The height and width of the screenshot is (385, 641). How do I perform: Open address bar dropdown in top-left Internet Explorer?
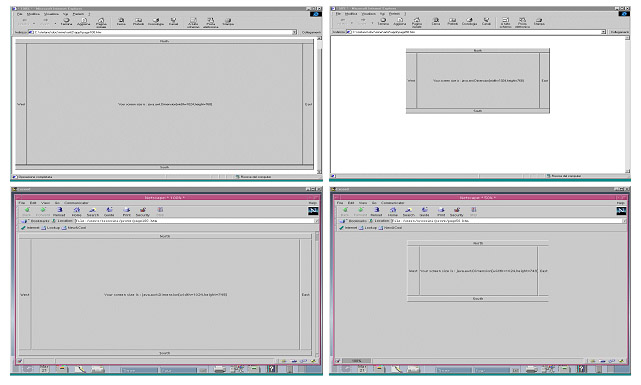(294, 32)
